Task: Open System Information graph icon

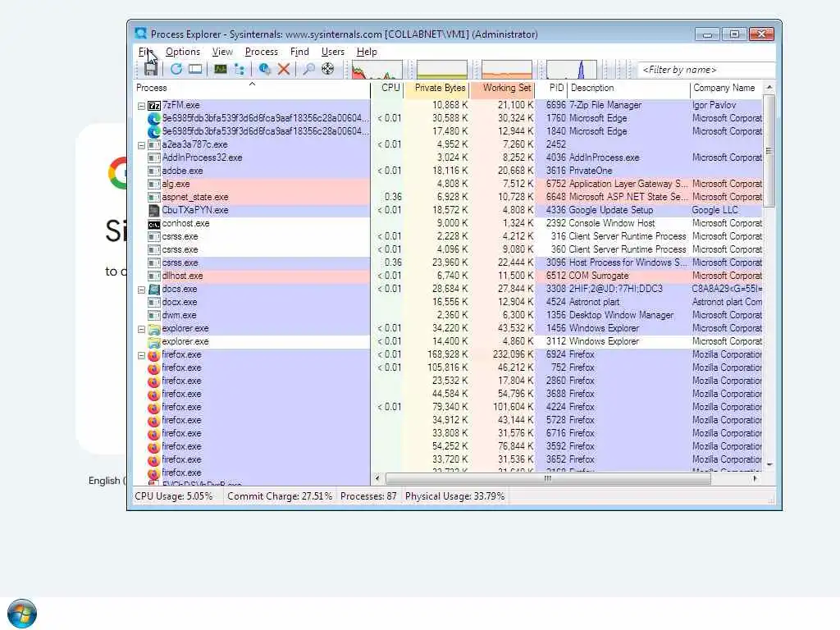Action: point(220,69)
